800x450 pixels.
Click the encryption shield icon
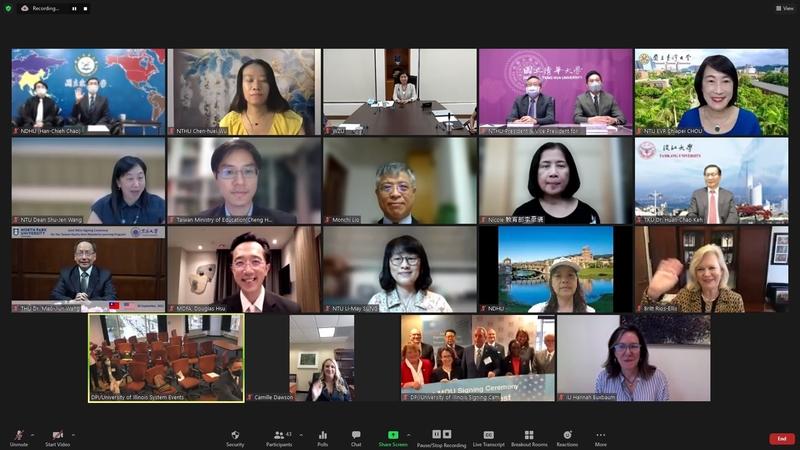tap(9, 8)
